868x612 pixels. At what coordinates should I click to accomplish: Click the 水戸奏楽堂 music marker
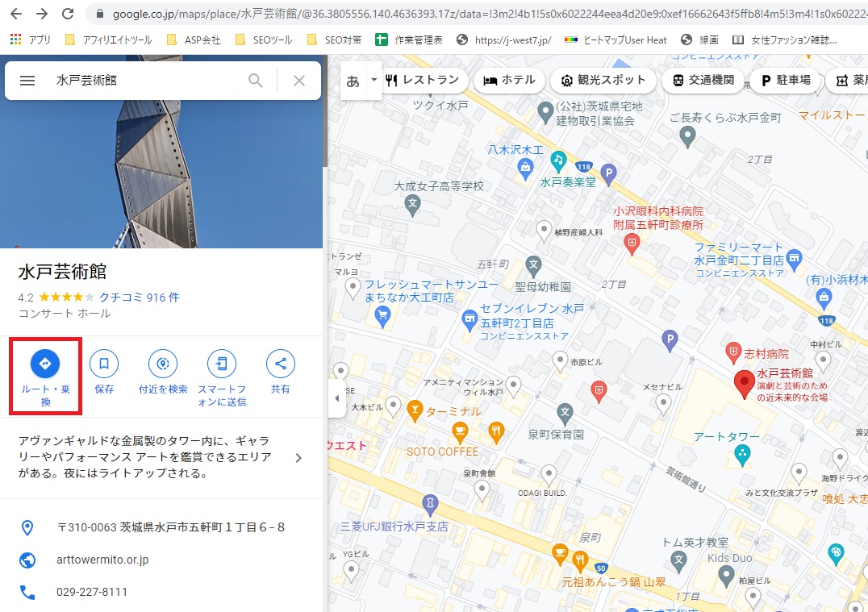[558, 161]
